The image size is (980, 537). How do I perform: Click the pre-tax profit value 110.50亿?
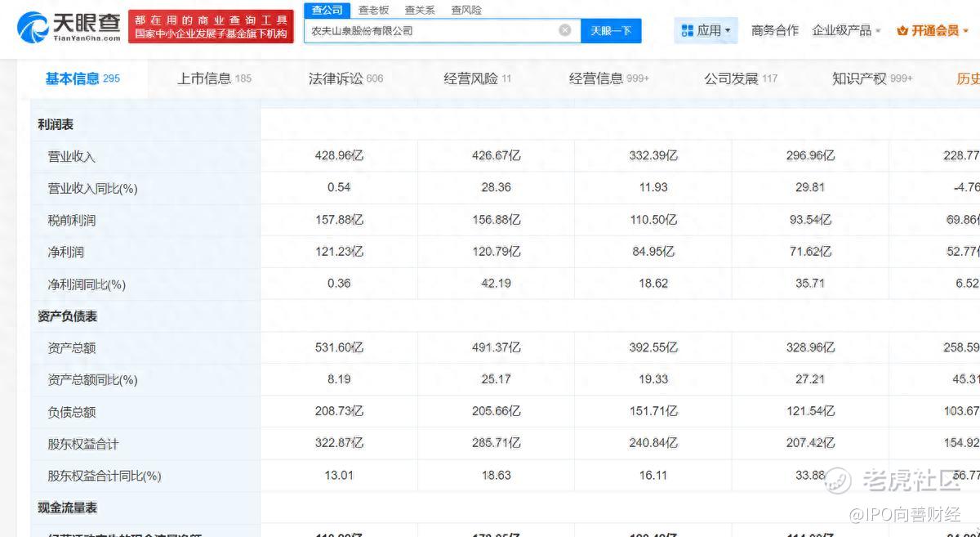coord(653,219)
